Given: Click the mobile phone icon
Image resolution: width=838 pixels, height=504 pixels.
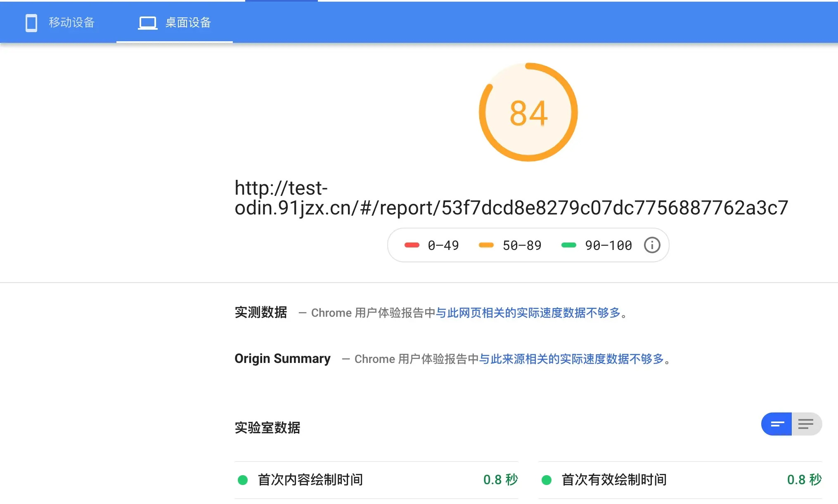Looking at the screenshot, I should pos(31,23).
